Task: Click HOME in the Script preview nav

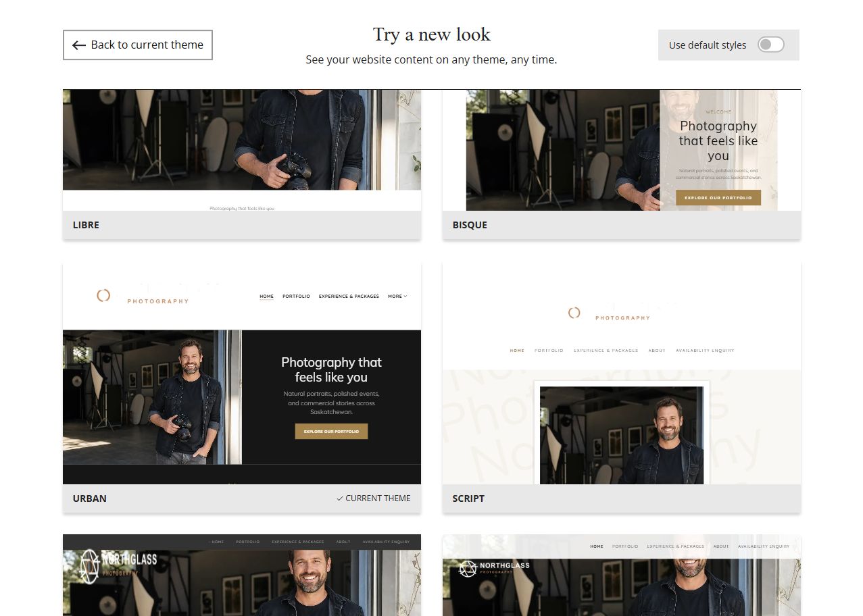Action: tap(517, 351)
